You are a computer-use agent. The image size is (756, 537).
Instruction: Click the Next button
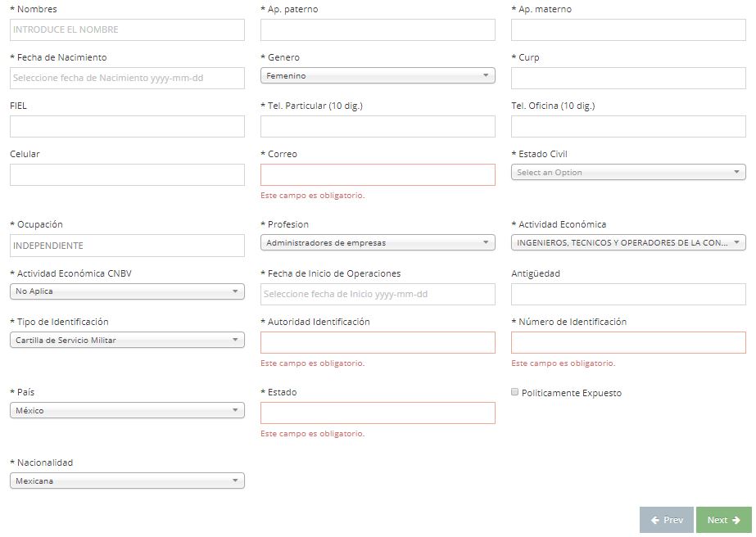point(723,520)
